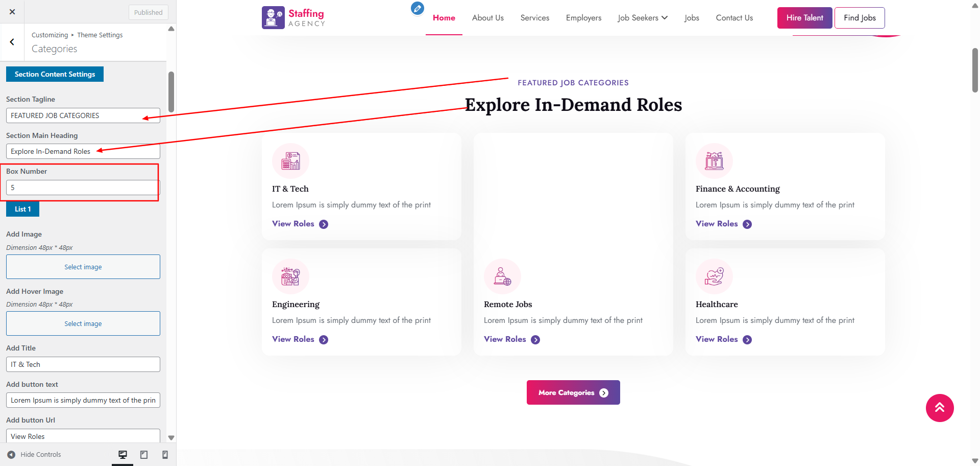Switch to mobile preview mode
980x466 pixels.
click(164, 454)
